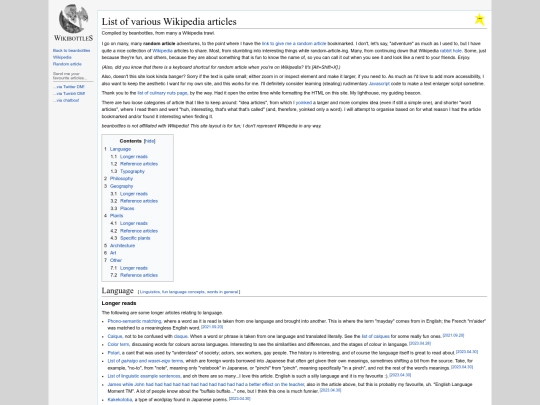
Task: Open the 'rabbit hole' link
Action: (x=451, y=51)
